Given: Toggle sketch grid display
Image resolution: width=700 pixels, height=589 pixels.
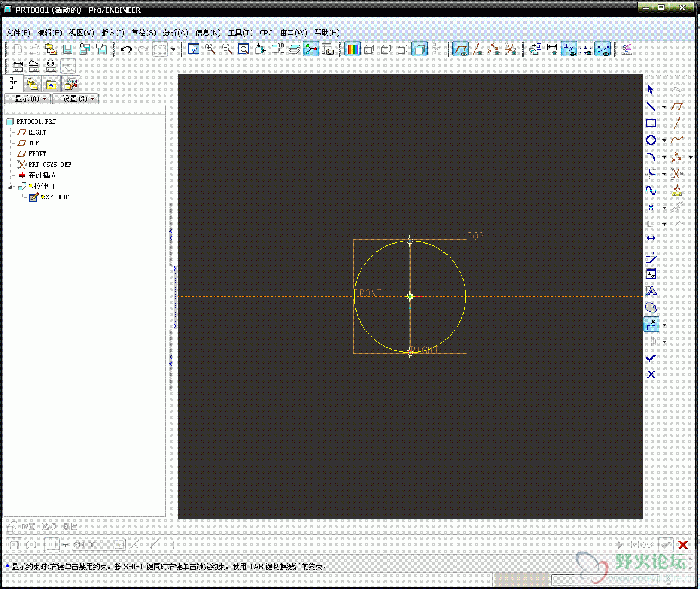Looking at the screenshot, I should (x=586, y=49).
